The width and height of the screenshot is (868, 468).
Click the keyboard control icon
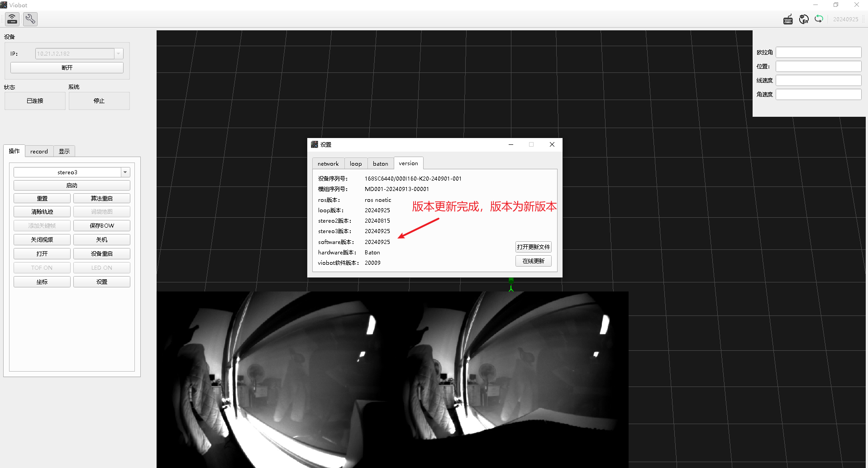tap(788, 19)
